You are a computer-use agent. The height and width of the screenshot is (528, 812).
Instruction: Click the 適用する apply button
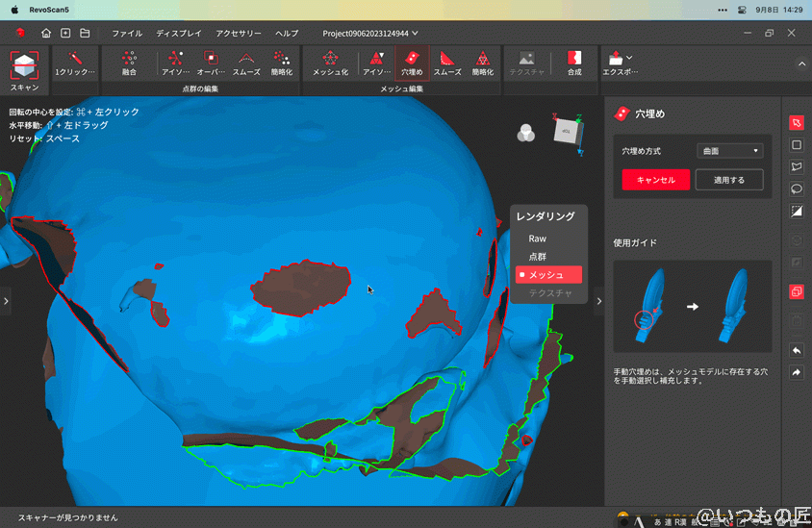pyautogui.click(x=728, y=180)
